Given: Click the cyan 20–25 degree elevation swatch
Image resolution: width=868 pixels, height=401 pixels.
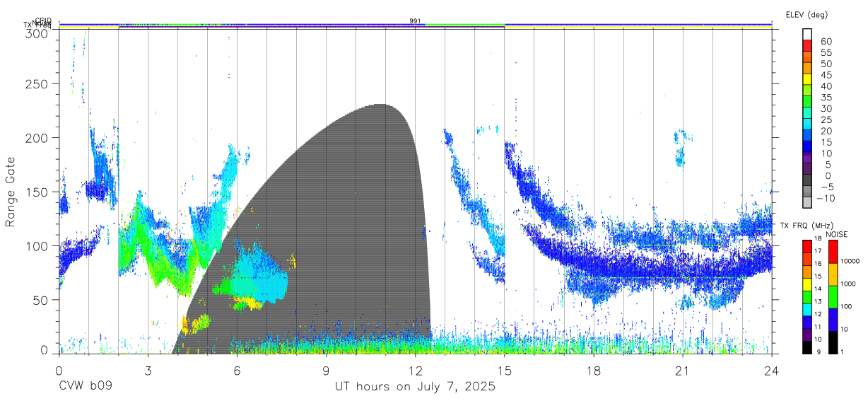Looking at the screenshot, I should coord(807,125).
